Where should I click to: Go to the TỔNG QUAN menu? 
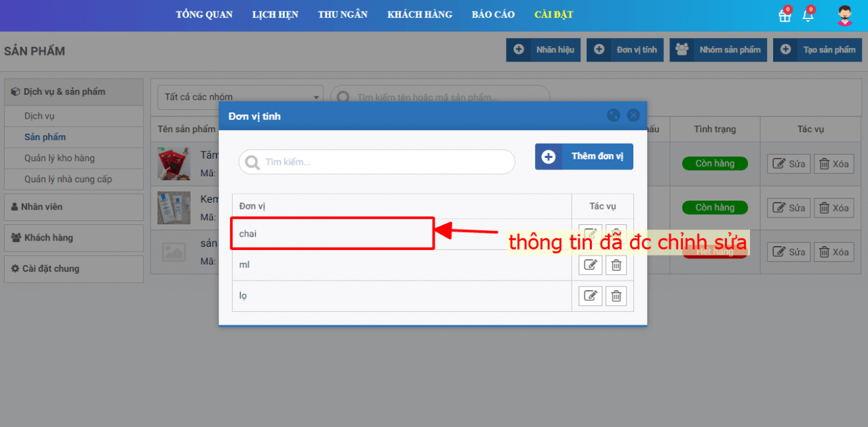(x=204, y=15)
